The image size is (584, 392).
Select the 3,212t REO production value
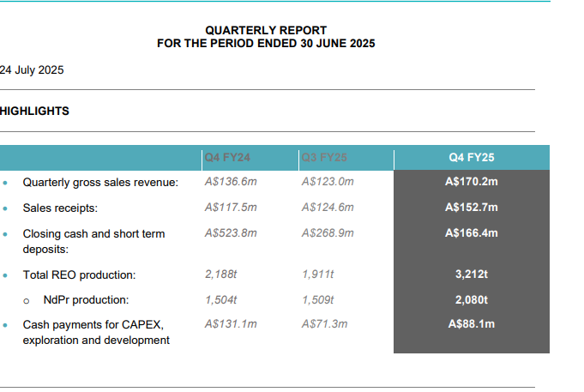coord(471,275)
